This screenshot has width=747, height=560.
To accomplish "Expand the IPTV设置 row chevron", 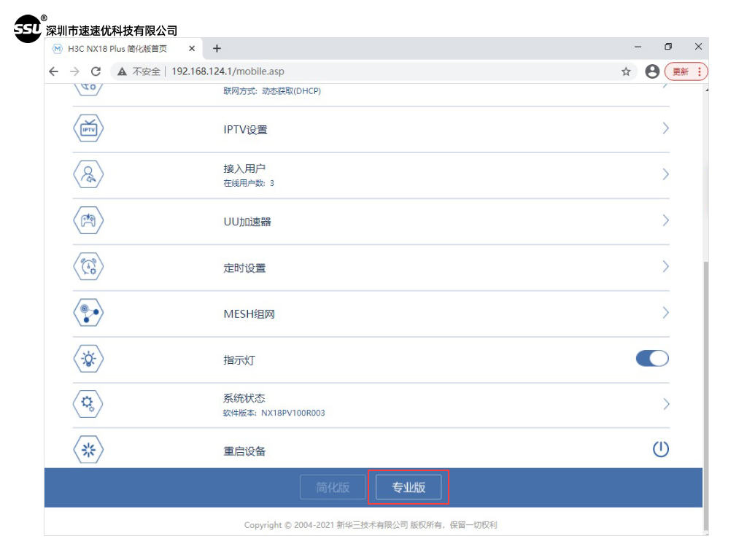I will coord(665,128).
